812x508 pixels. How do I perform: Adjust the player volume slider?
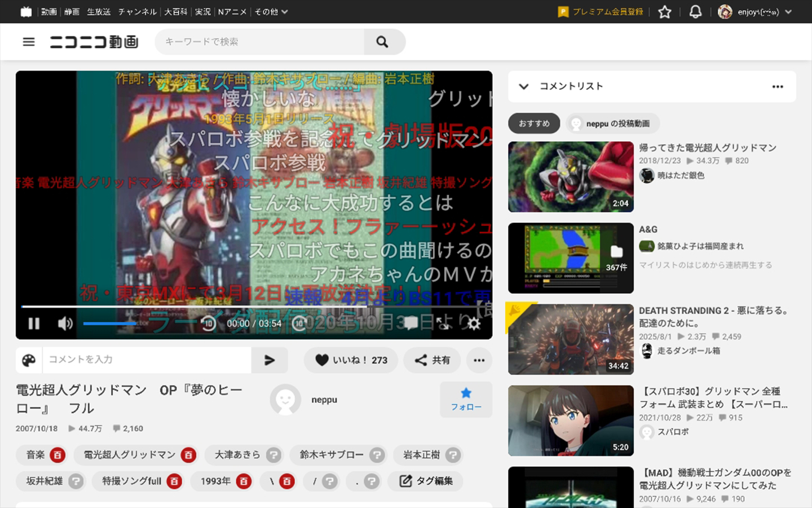tap(111, 323)
